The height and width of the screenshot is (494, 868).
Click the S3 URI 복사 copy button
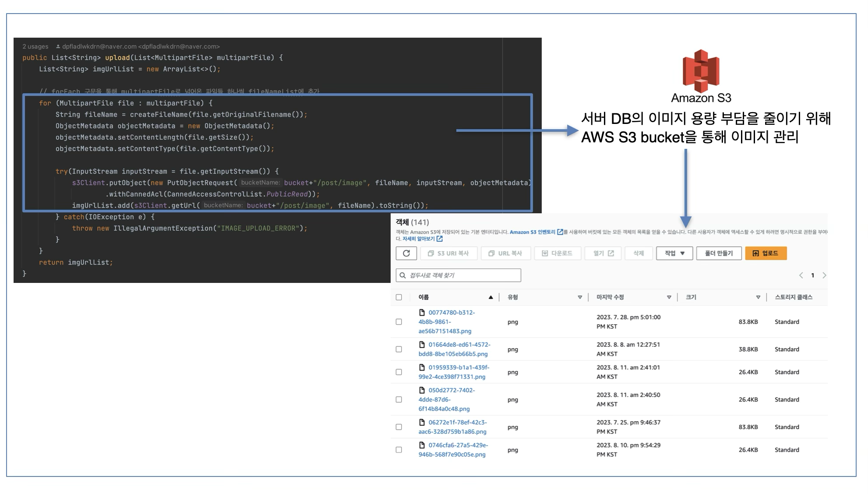pyautogui.click(x=448, y=253)
